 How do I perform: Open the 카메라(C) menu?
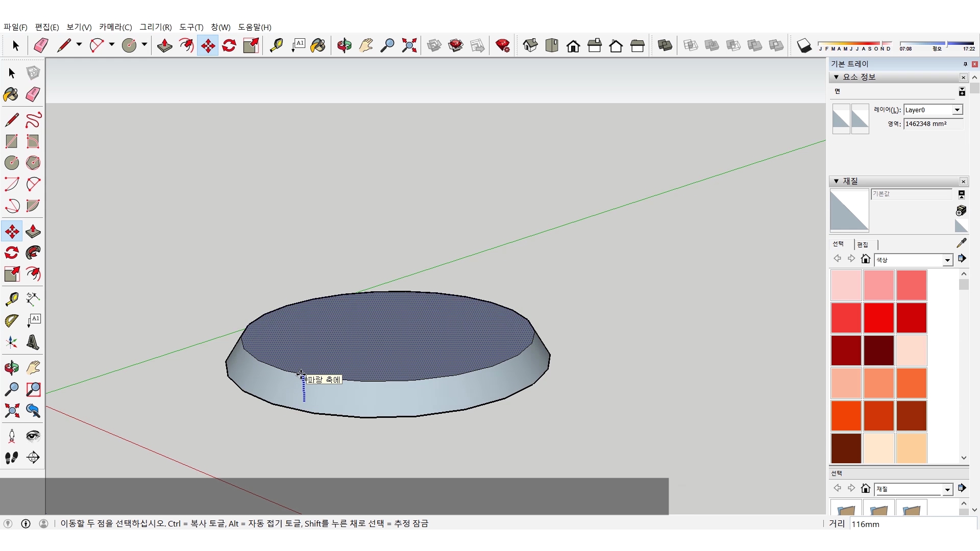115,27
